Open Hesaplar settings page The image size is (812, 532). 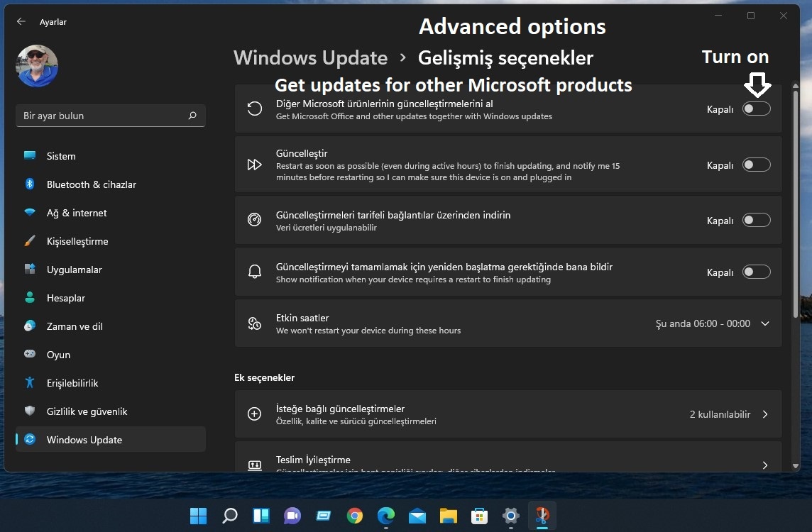pos(110,298)
